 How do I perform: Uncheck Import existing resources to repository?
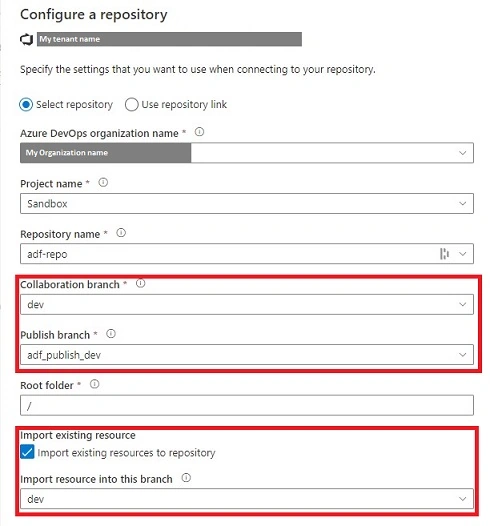(27, 452)
